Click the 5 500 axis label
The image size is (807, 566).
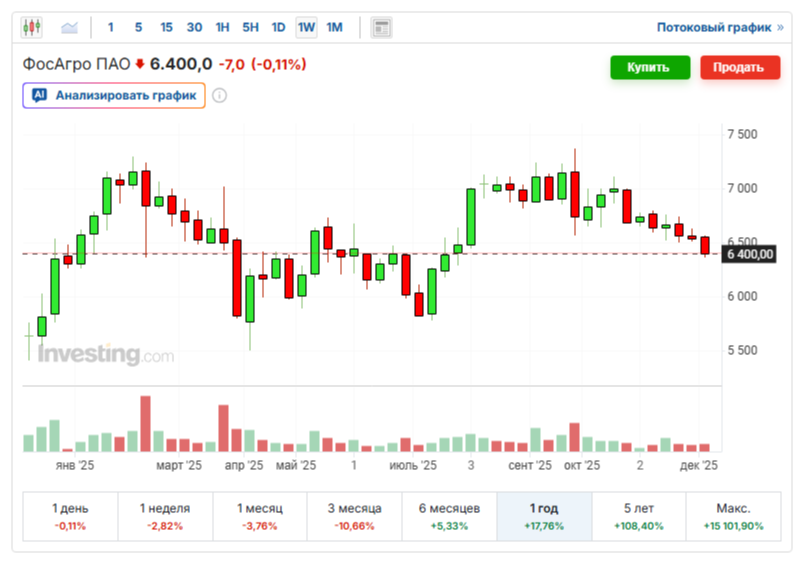[x=742, y=350]
